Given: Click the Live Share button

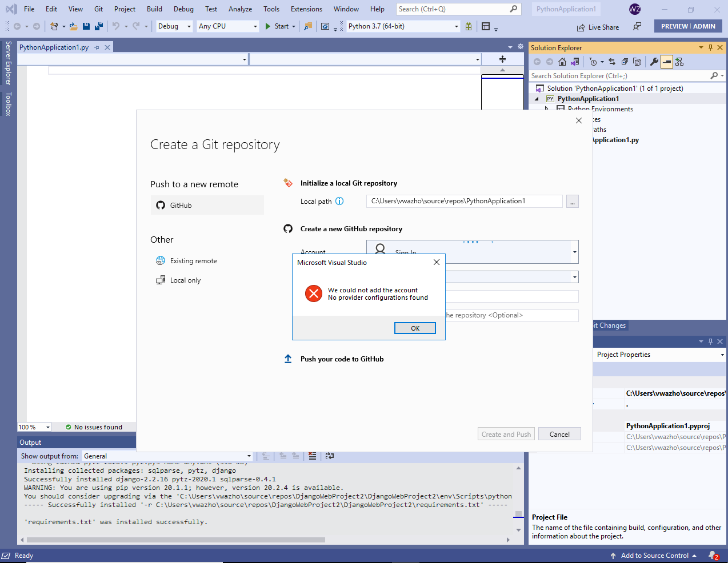Looking at the screenshot, I should (598, 27).
